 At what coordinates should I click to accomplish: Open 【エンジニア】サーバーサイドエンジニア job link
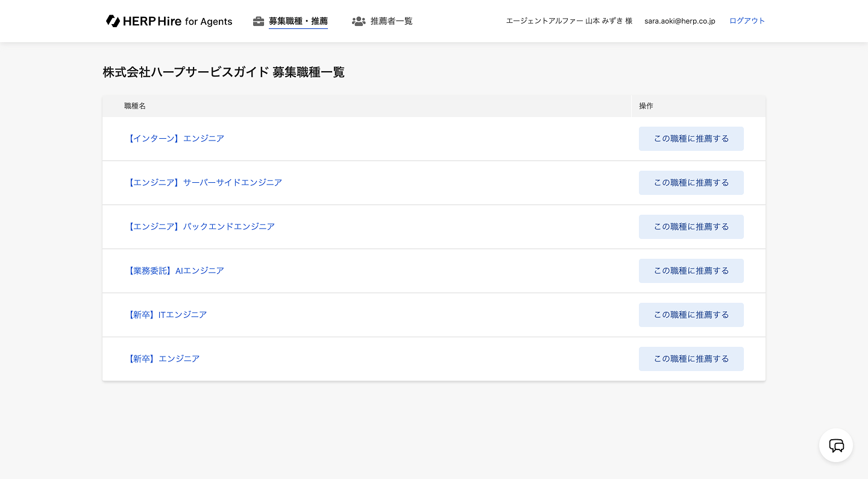pos(204,183)
